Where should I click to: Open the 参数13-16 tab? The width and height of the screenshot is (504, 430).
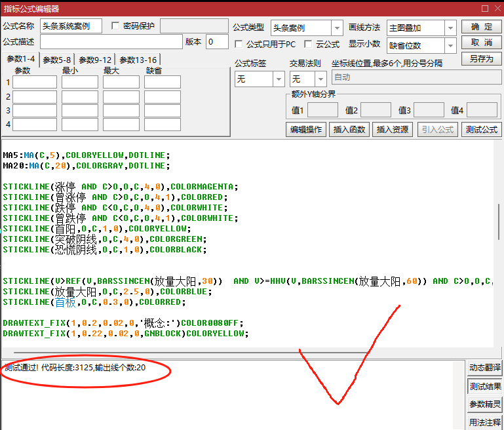tap(138, 60)
